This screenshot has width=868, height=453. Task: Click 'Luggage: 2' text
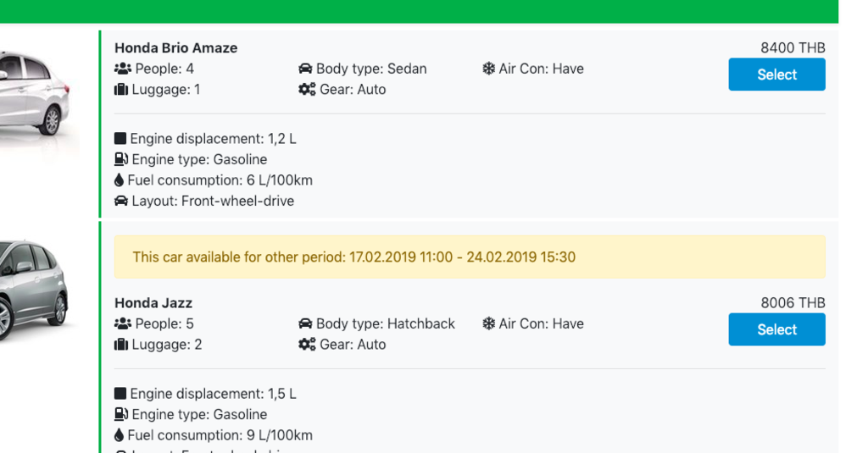click(x=167, y=344)
